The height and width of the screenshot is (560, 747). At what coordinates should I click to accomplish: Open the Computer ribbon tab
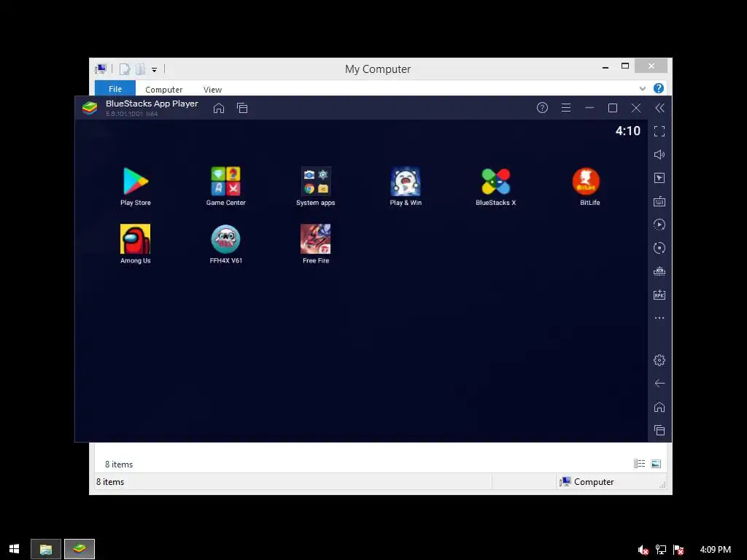[164, 90]
